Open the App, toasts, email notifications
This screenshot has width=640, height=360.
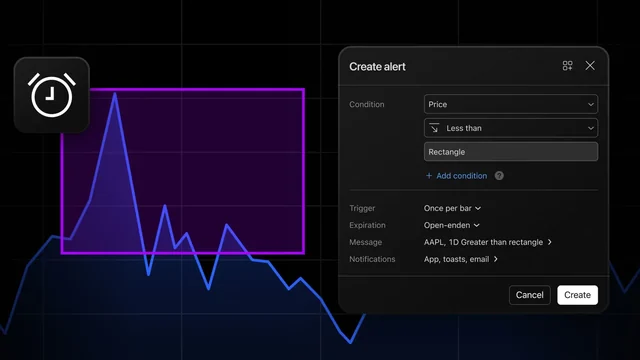point(461,259)
